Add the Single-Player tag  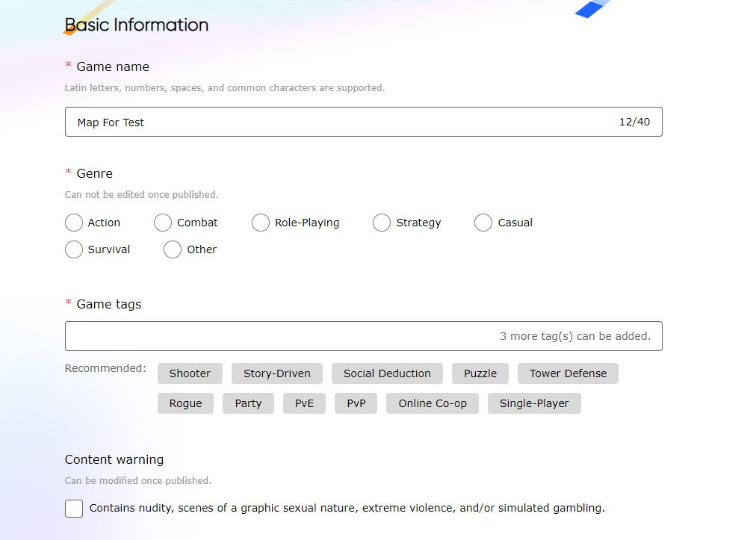(534, 403)
